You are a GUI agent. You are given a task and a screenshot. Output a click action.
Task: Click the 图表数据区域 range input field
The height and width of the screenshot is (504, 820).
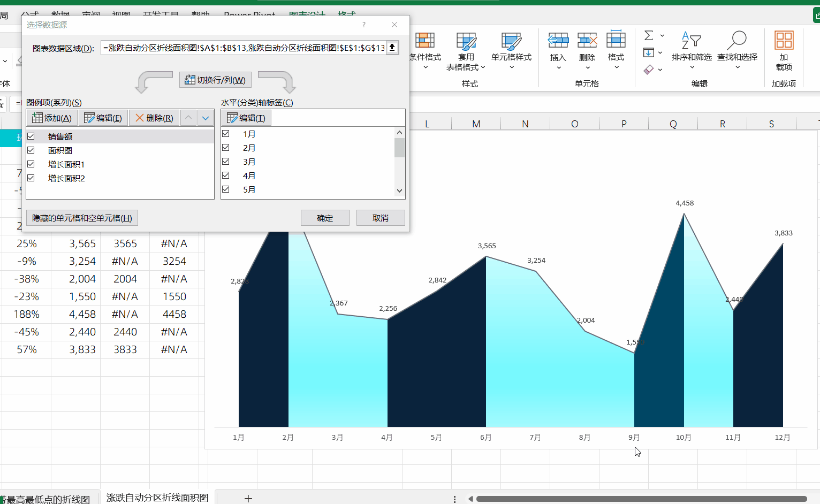coord(244,48)
